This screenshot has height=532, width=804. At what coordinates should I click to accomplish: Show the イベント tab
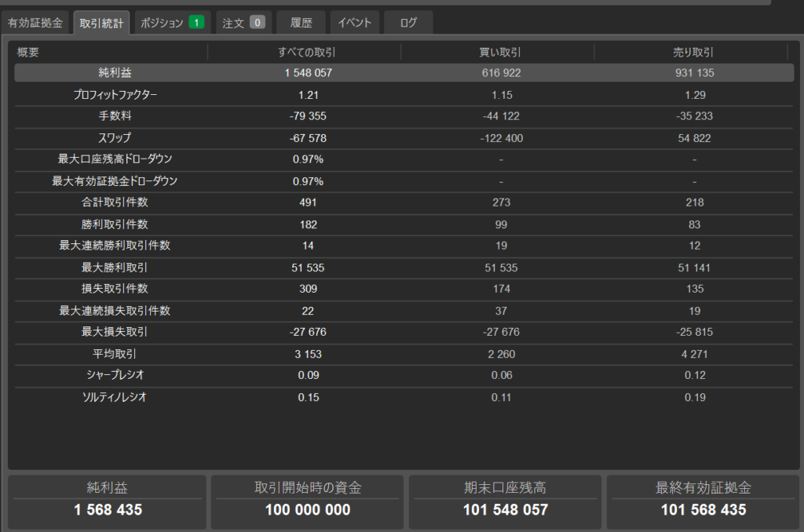point(354,23)
